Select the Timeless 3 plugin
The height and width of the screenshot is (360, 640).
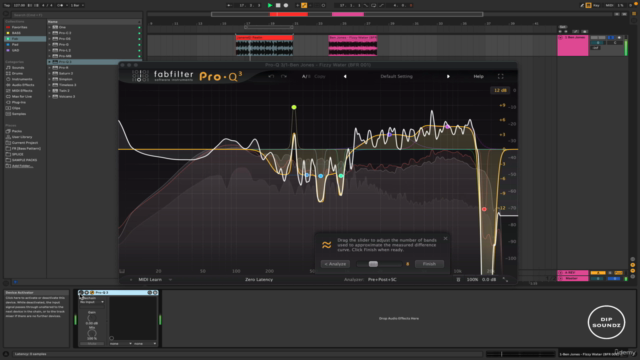click(67, 85)
